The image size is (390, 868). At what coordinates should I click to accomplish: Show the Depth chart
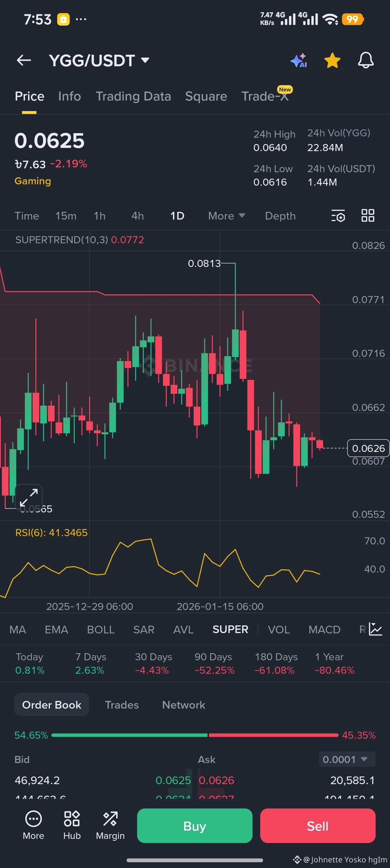280,216
